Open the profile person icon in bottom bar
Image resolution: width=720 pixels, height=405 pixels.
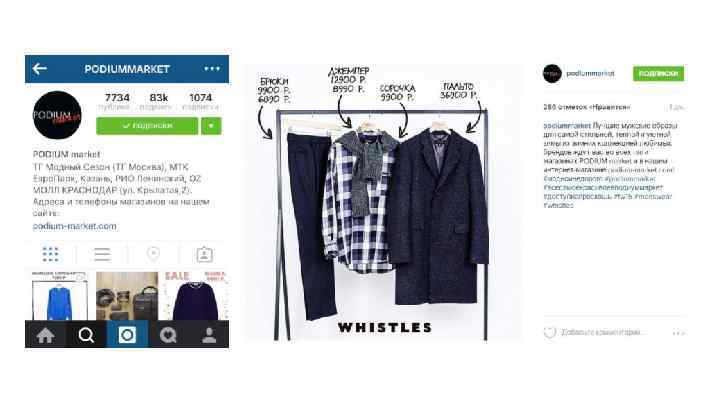click(x=209, y=335)
